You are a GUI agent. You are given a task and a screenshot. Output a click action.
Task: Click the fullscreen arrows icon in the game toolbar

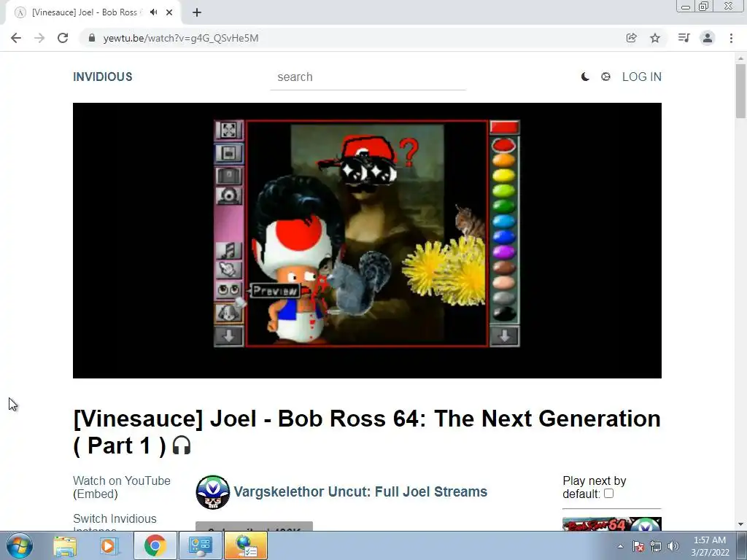point(228,130)
